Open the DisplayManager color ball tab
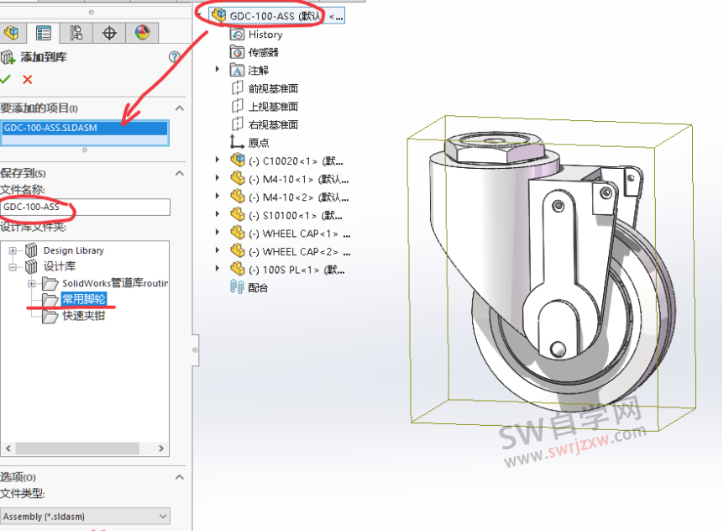This screenshot has height=531, width=722. (x=142, y=33)
